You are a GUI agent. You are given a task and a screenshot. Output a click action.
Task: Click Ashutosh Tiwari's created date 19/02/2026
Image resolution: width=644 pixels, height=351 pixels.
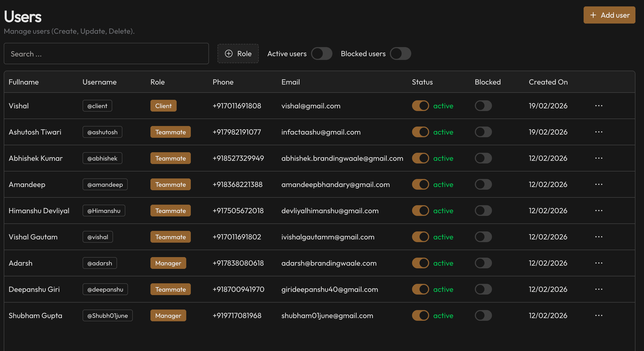(x=548, y=132)
